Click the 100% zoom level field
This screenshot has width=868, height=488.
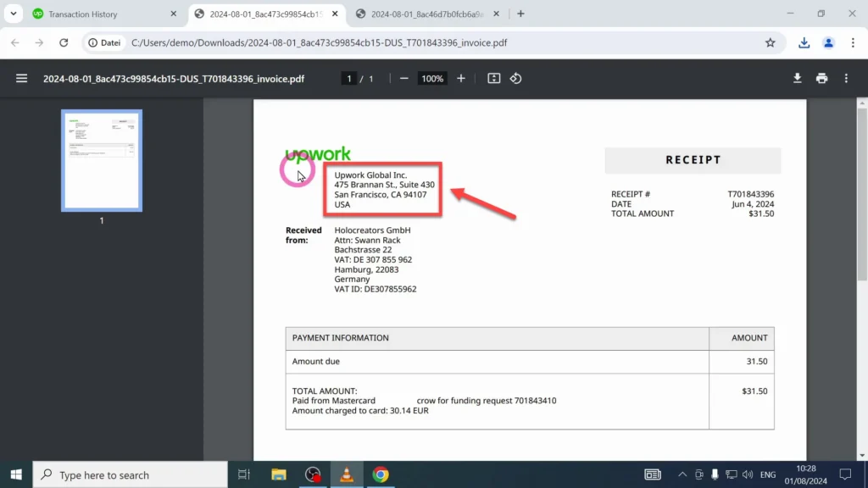[431, 79]
